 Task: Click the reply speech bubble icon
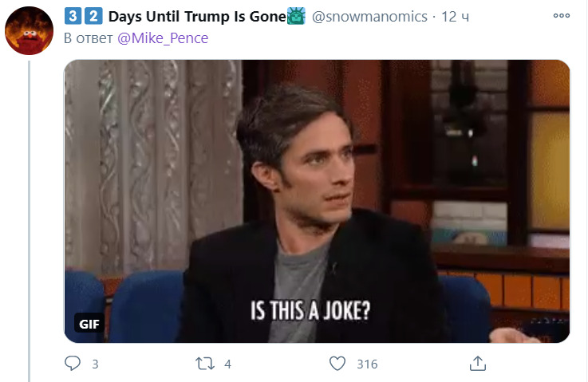click(x=73, y=364)
